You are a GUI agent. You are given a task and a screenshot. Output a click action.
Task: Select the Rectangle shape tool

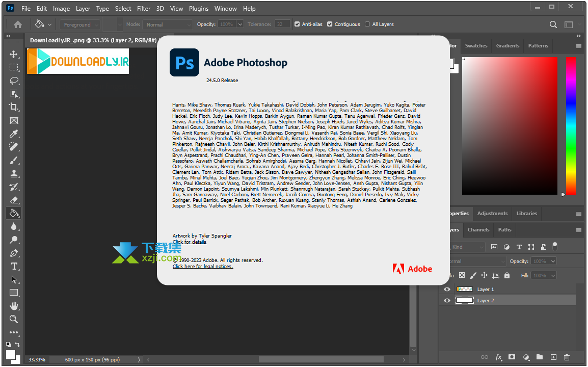(x=14, y=293)
